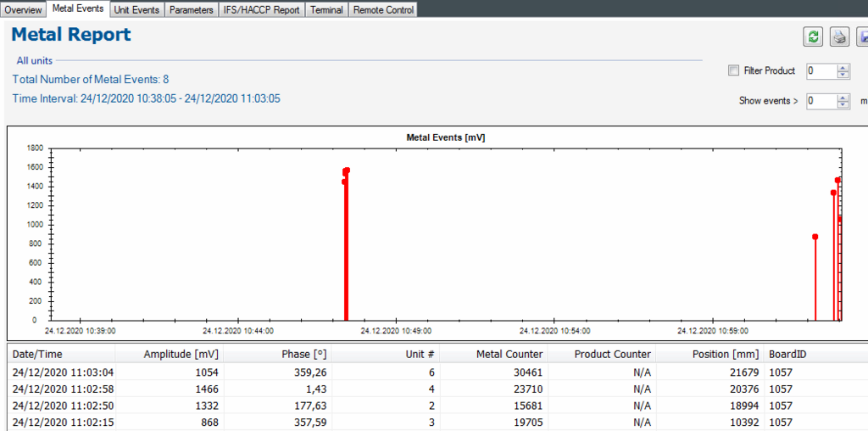Viewport: 868px width, 431px height.
Task: Go to the Parameters tab
Action: (x=191, y=10)
